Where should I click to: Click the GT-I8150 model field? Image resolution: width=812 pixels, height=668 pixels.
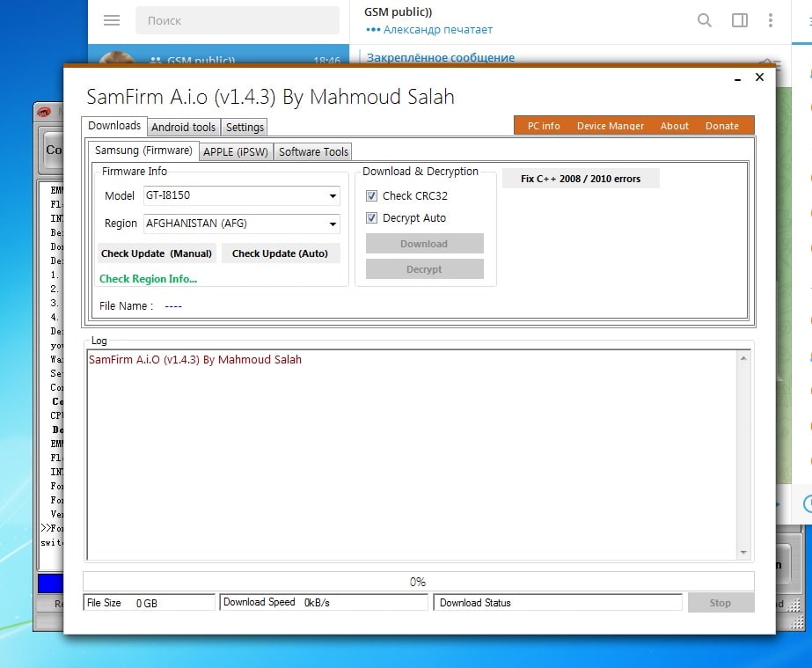tap(241, 196)
